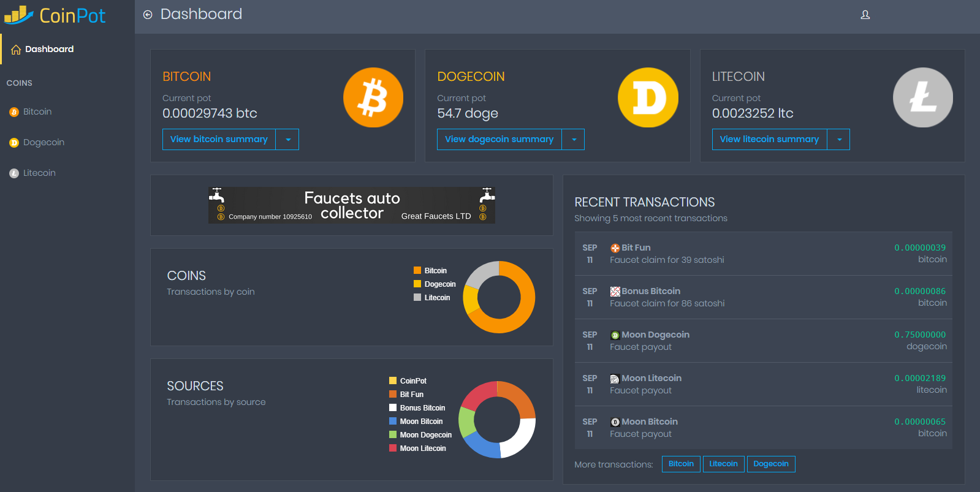Toggle Moon Litecoin legend swatch in Sources
The height and width of the screenshot is (492, 980).
393,448
